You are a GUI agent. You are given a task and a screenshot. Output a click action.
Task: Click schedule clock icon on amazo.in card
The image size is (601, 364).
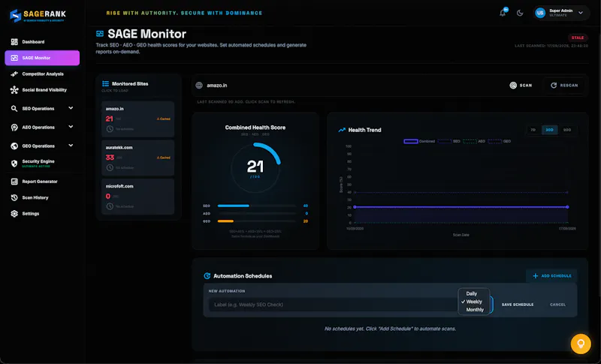(110, 129)
